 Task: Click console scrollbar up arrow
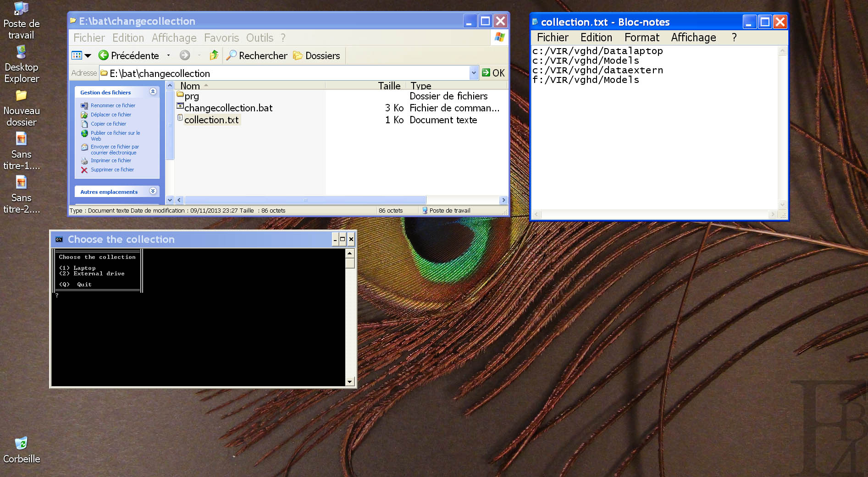[349, 253]
